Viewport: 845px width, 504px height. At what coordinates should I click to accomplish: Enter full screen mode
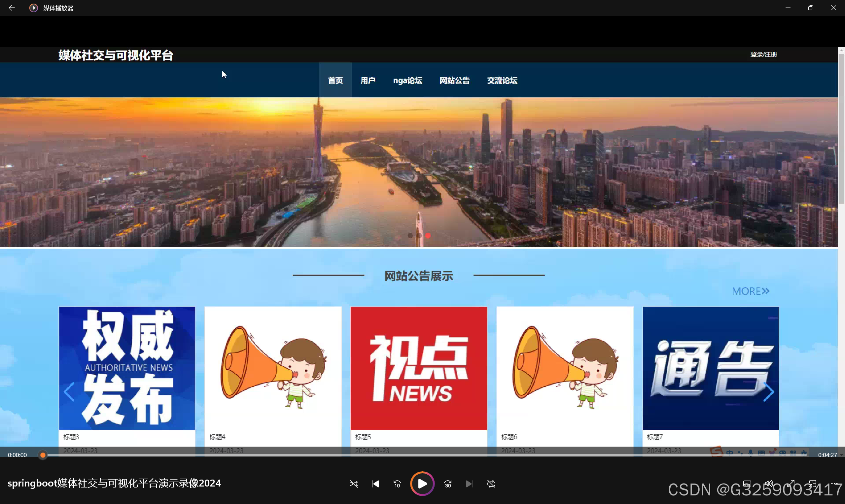tap(791, 484)
